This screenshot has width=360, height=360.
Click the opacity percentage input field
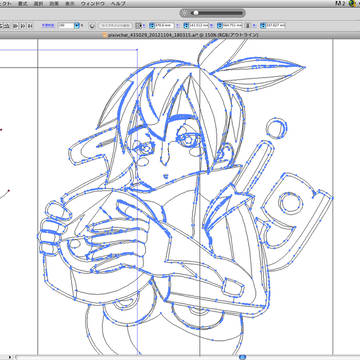(65, 26)
